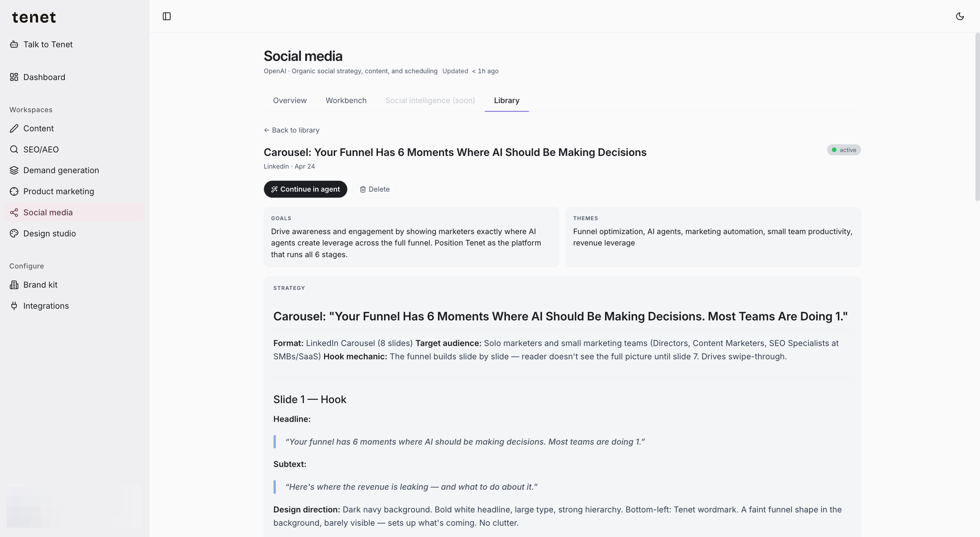Go back to library link
980x537 pixels.
click(x=292, y=130)
